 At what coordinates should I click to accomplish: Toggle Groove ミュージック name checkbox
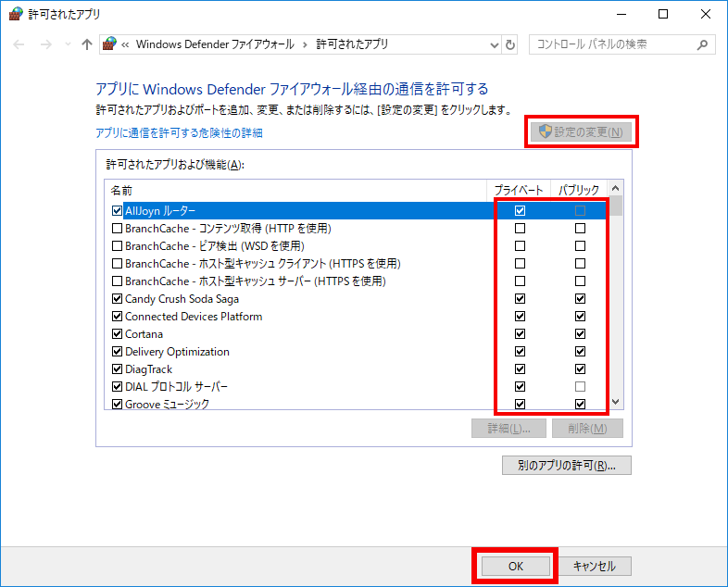(117, 405)
